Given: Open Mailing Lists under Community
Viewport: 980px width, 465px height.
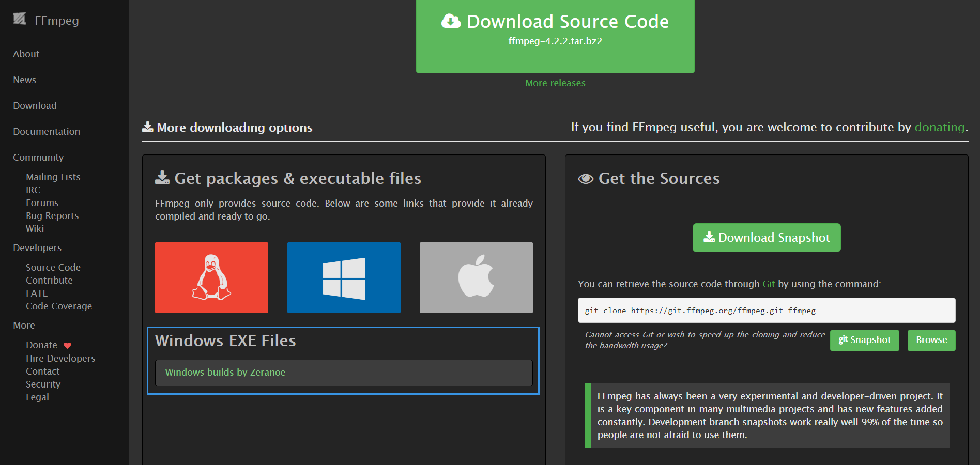Looking at the screenshot, I should click(53, 177).
